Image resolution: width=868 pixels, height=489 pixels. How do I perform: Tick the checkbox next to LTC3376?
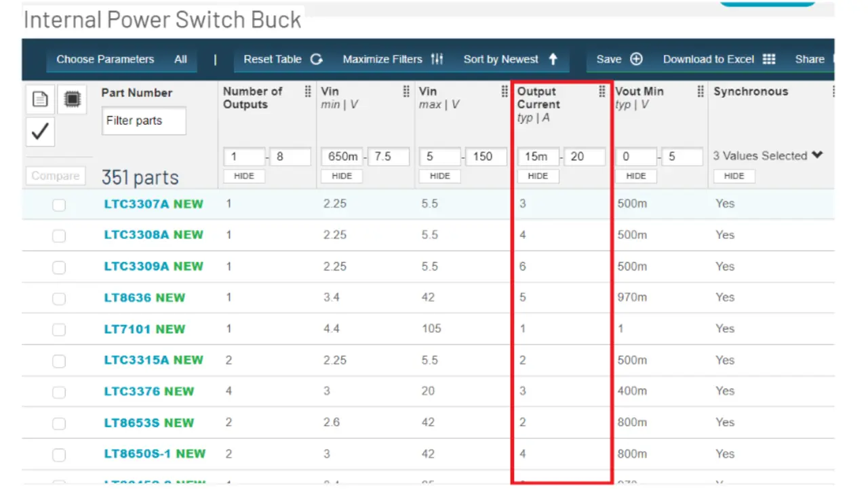pyautogui.click(x=59, y=392)
